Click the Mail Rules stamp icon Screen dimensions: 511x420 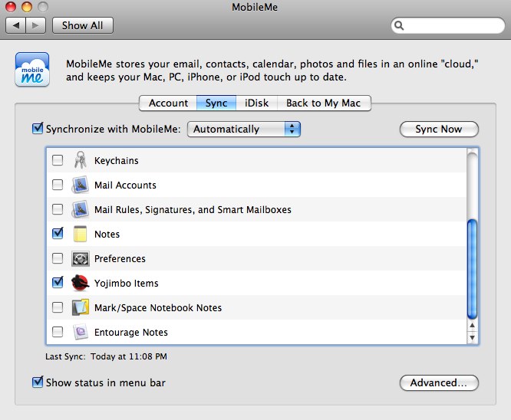click(x=80, y=209)
